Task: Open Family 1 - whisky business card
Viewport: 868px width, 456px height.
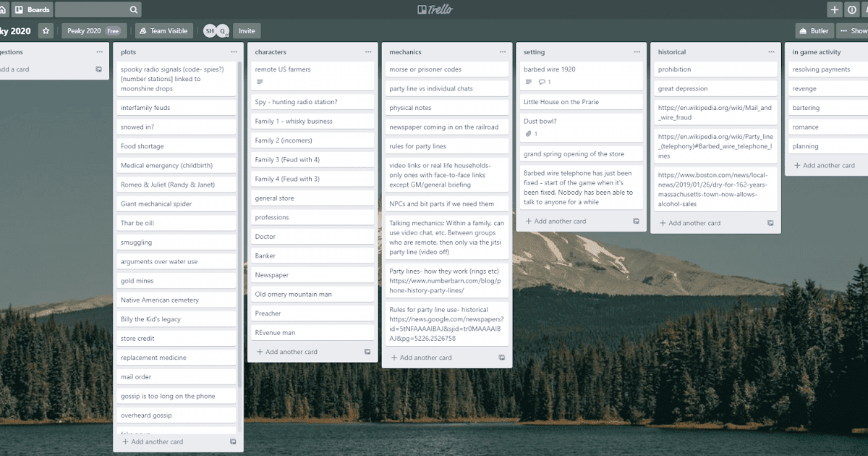Action: 312,122
